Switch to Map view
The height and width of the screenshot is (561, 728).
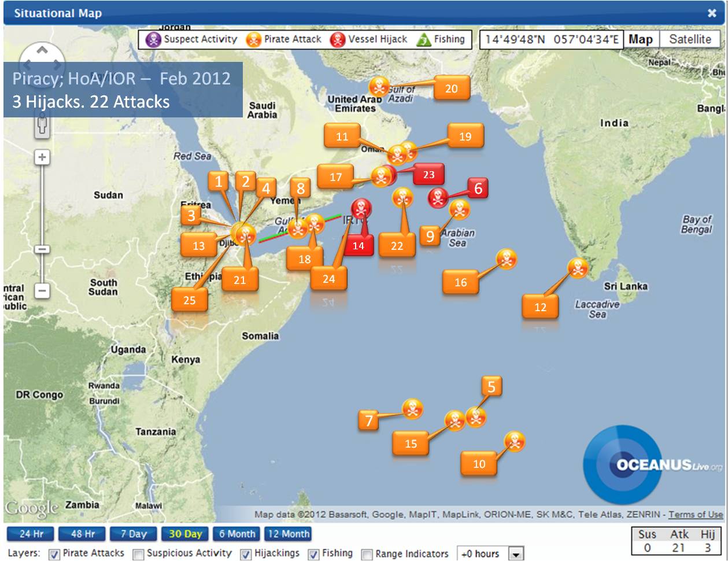pyautogui.click(x=641, y=39)
